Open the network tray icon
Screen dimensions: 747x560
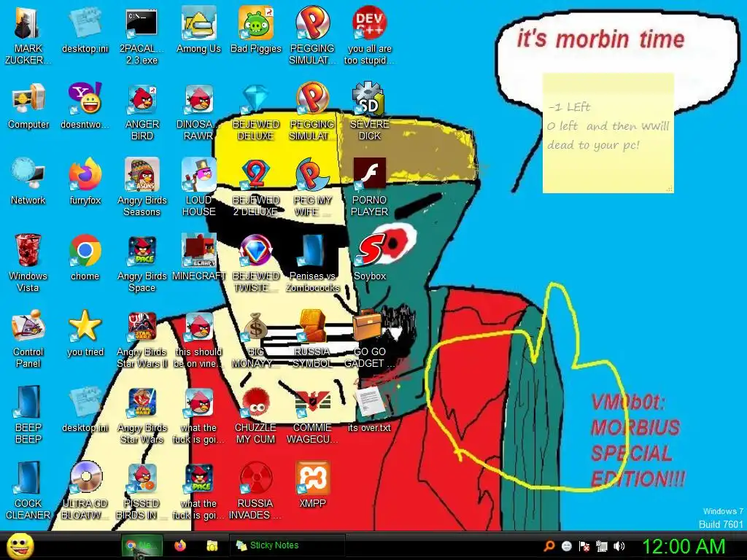(x=602, y=545)
